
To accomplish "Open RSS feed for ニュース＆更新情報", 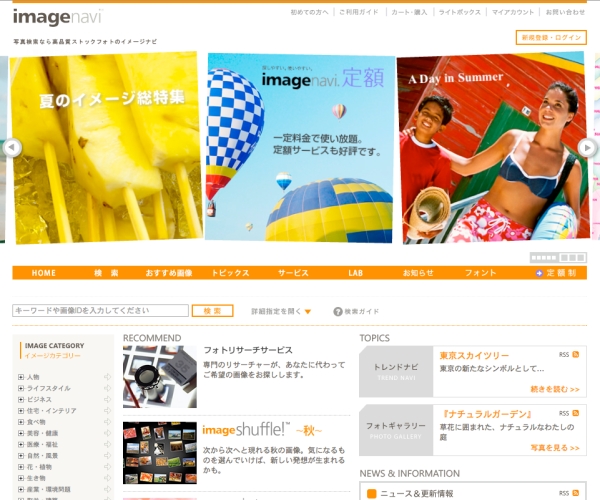I will (575, 493).
